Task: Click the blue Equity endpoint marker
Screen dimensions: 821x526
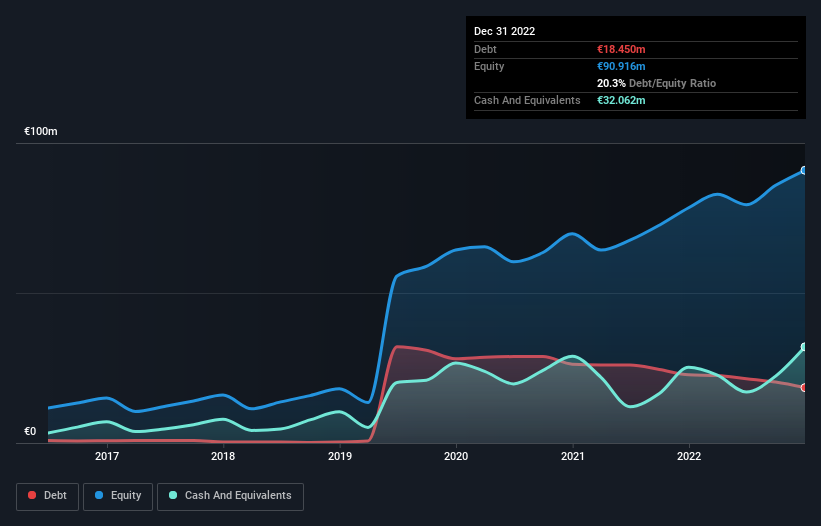Action: pyautogui.click(x=804, y=171)
